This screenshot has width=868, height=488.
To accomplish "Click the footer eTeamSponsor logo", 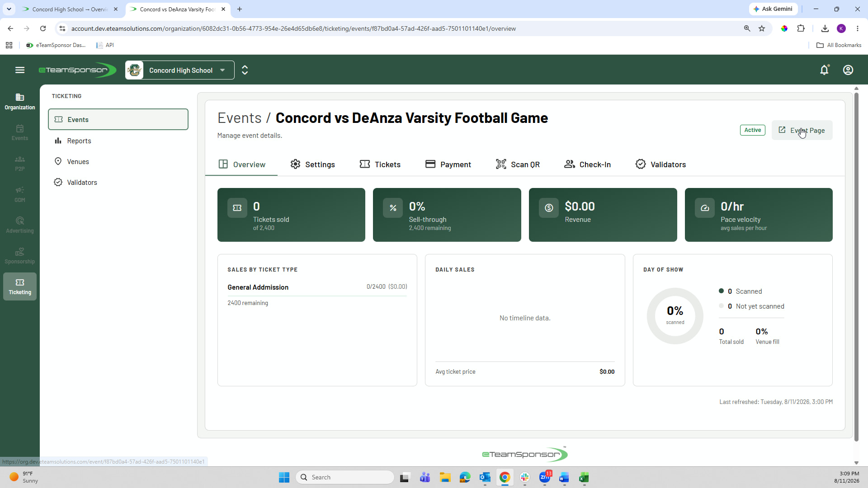I will click(525, 454).
